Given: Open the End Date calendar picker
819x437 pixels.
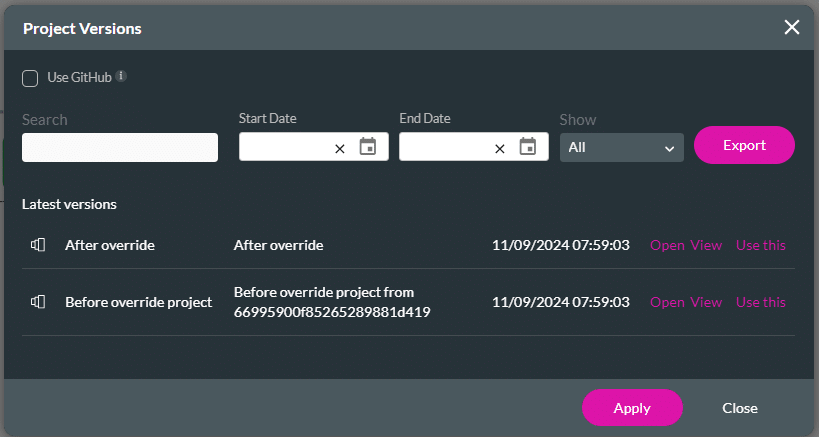Looking at the screenshot, I should [x=527, y=147].
